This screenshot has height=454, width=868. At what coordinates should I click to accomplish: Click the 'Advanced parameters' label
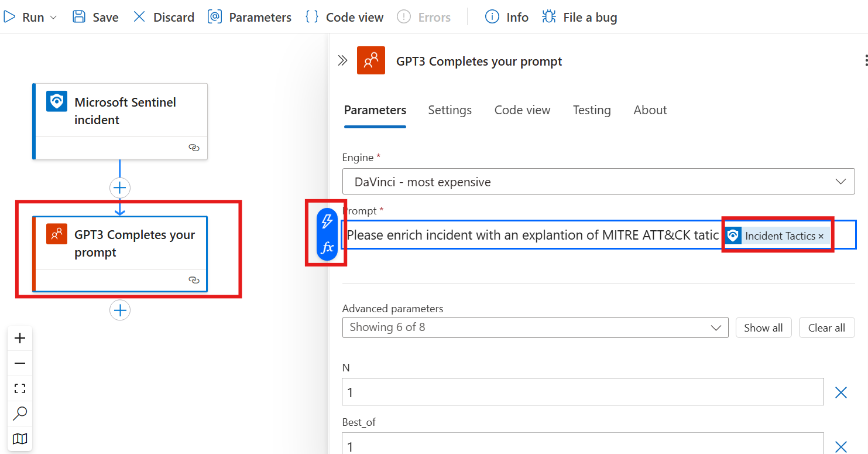393,309
